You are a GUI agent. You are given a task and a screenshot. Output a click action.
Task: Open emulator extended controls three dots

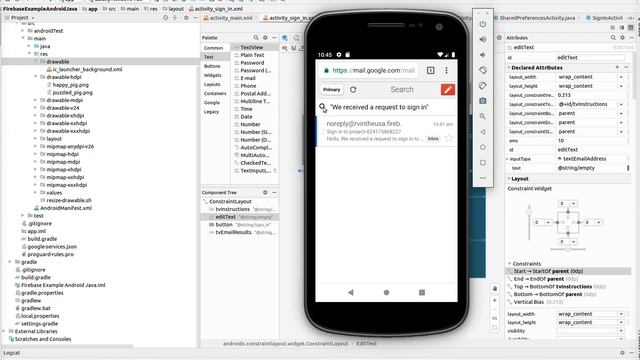483,178
